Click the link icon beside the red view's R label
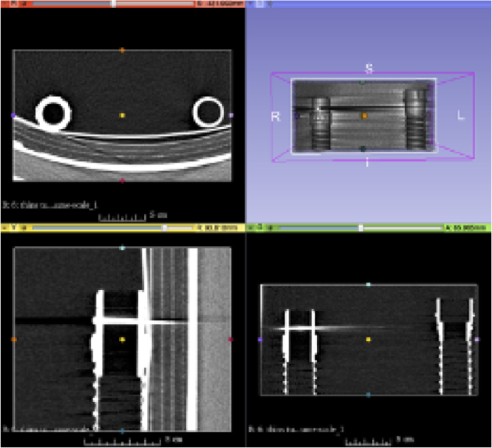Viewport: 492px width, 448px height. (x=24, y=3)
